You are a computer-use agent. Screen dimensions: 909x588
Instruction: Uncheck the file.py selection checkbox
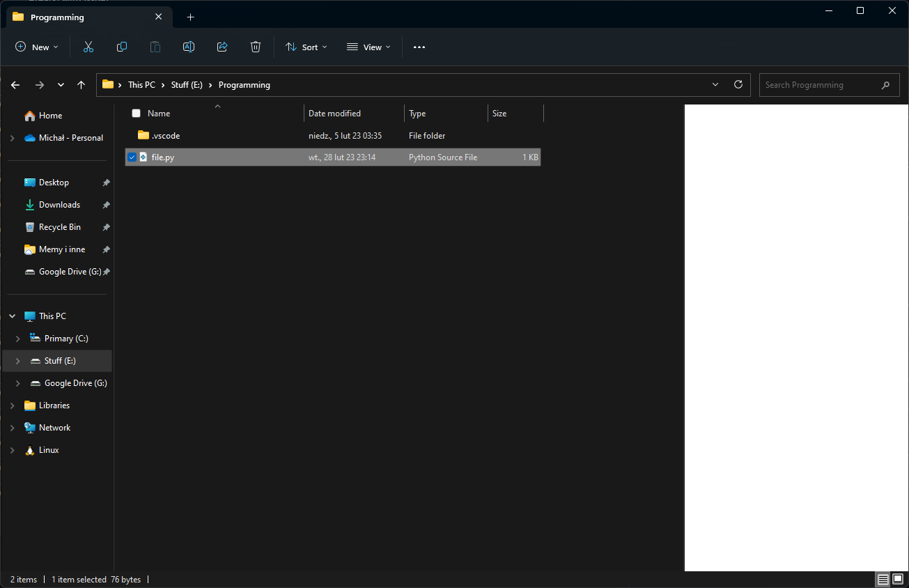132,157
